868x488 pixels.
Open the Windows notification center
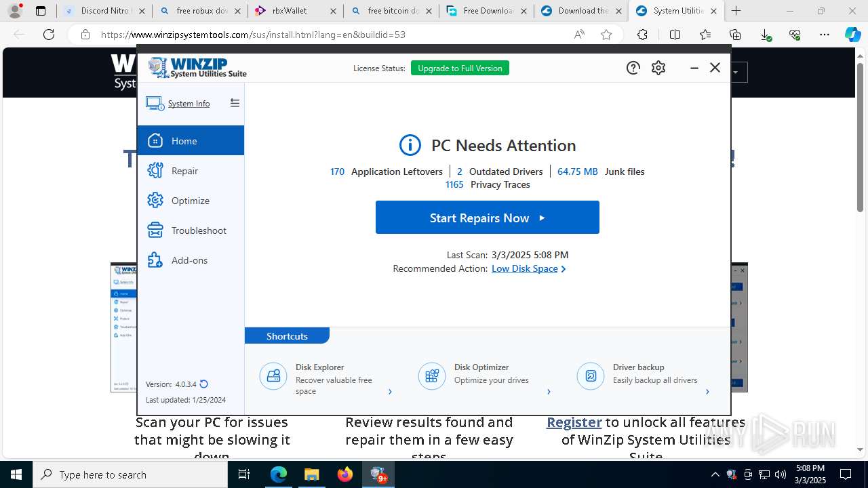tap(846, 474)
